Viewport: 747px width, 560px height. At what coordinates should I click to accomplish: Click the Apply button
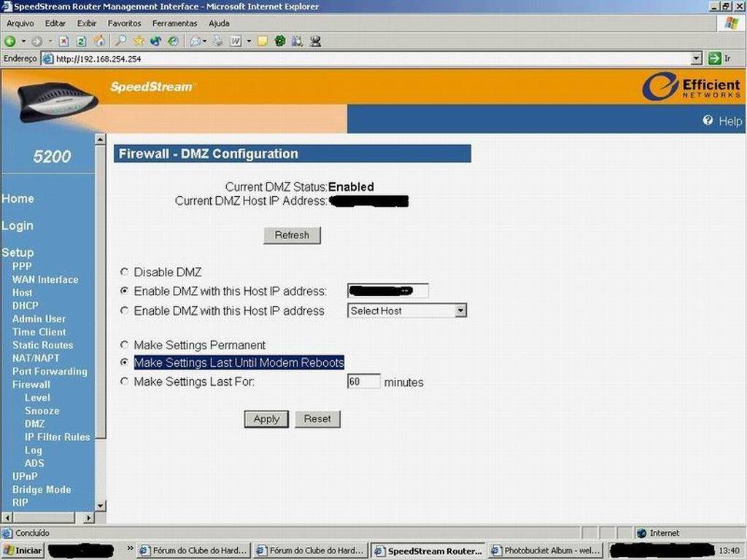(266, 419)
